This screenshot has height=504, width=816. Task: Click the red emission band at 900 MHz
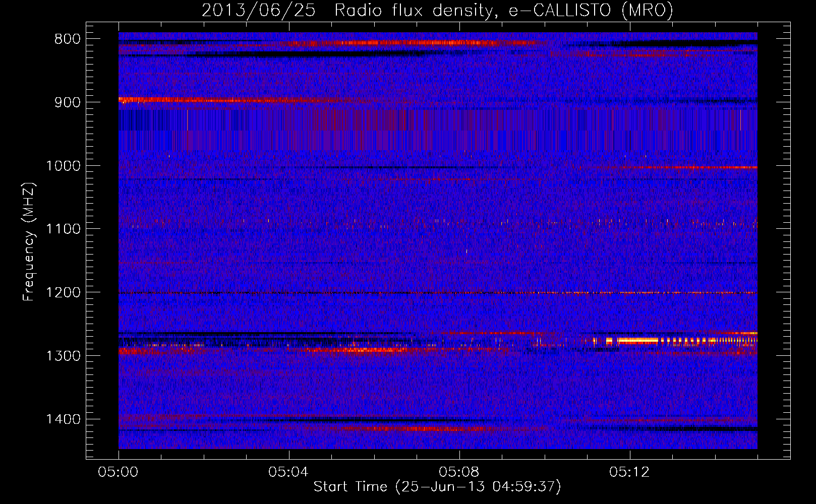pyautogui.click(x=222, y=100)
